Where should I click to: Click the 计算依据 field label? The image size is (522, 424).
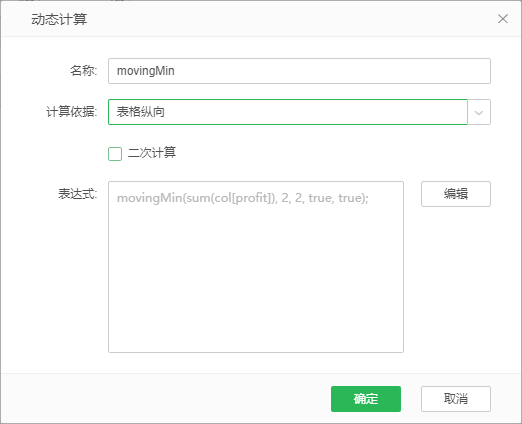71,112
